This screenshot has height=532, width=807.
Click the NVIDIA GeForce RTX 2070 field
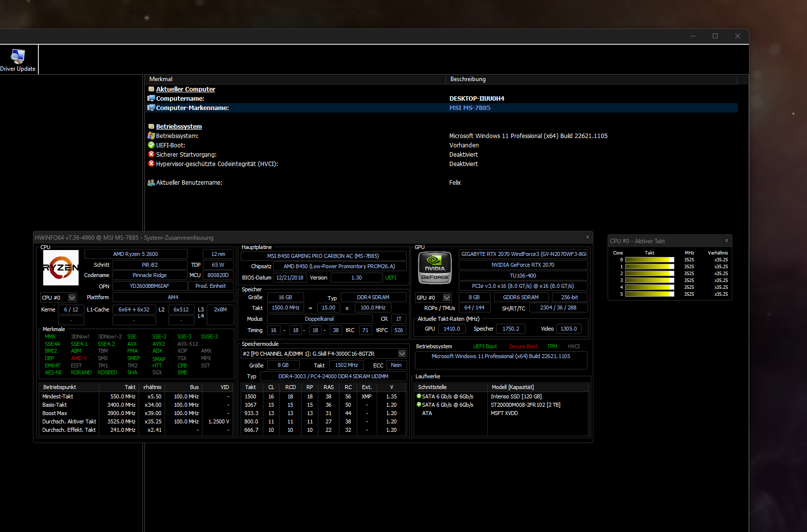click(523, 265)
